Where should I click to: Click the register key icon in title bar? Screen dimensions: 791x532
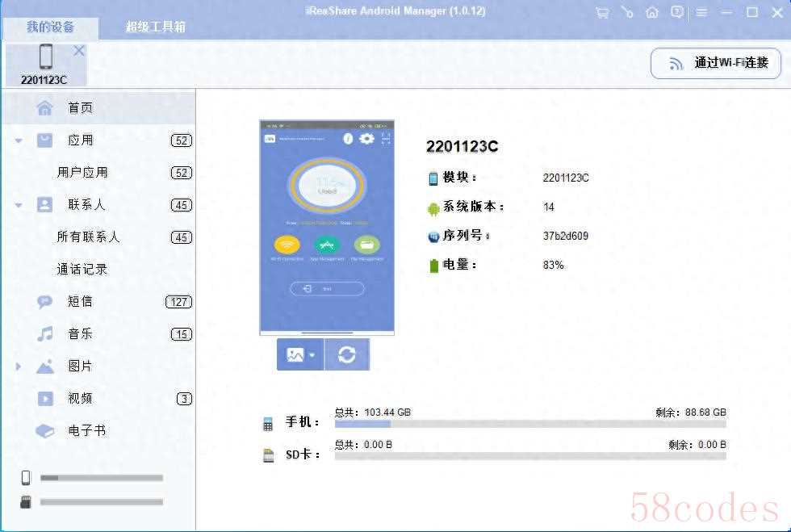tap(627, 12)
